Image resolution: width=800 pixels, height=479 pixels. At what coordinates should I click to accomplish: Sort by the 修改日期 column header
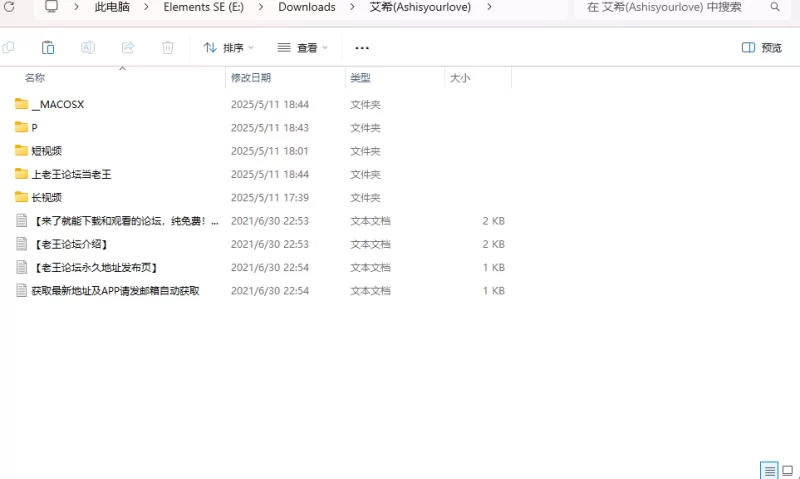pyautogui.click(x=251, y=78)
